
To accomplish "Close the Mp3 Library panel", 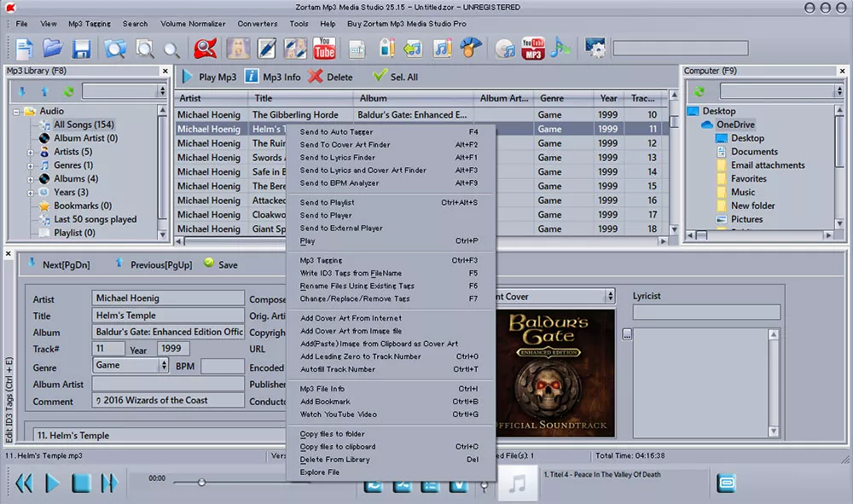I will point(165,71).
